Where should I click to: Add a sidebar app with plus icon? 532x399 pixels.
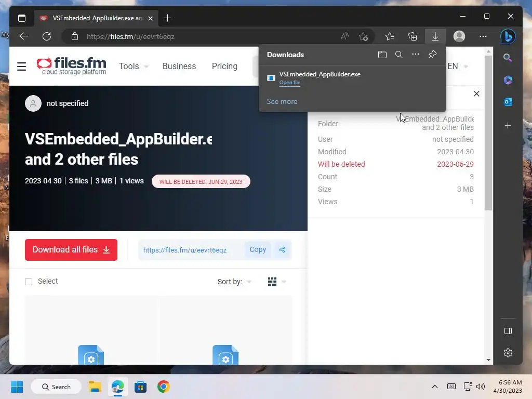coord(508,126)
